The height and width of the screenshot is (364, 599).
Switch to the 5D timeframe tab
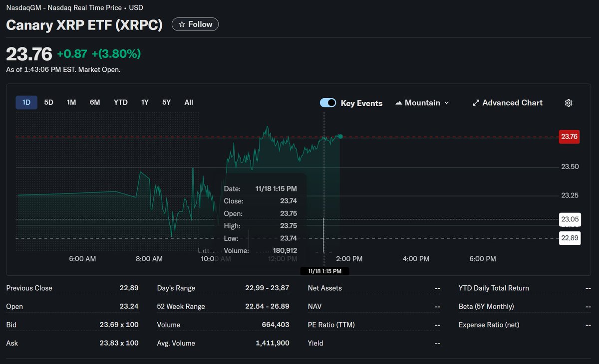click(48, 102)
